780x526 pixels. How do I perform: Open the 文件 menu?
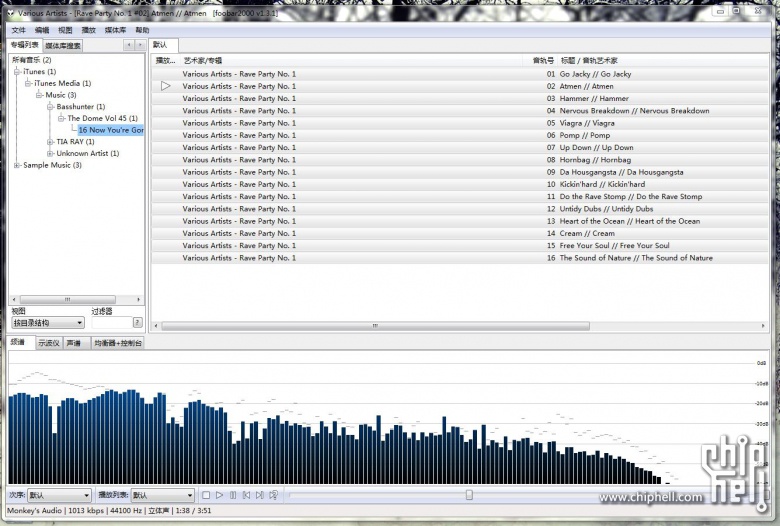tap(18, 30)
